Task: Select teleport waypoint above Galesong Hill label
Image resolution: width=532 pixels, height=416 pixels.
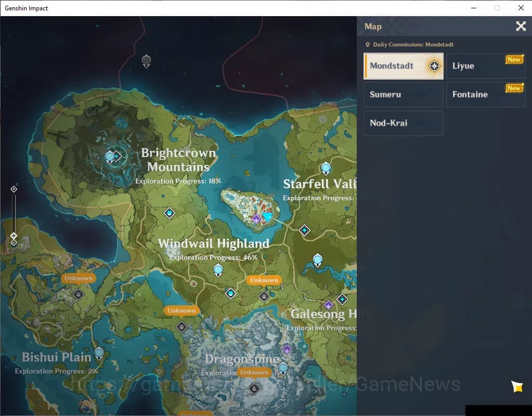Action: point(342,299)
